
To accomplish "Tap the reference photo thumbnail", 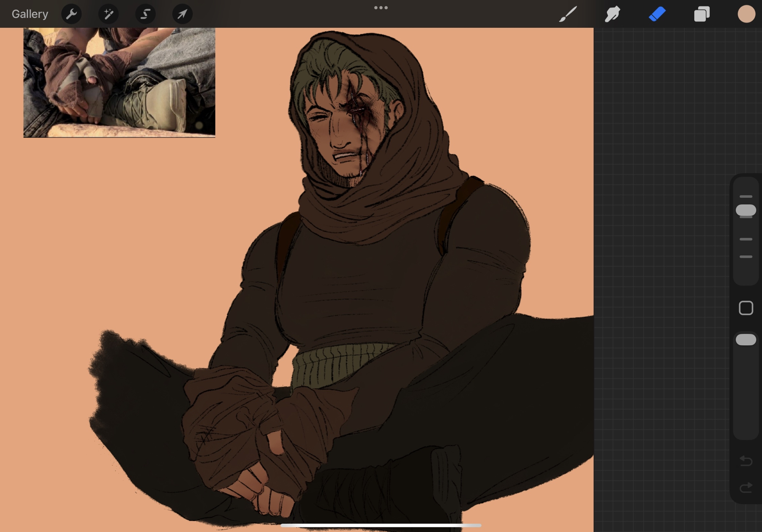I will coord(119,82).
